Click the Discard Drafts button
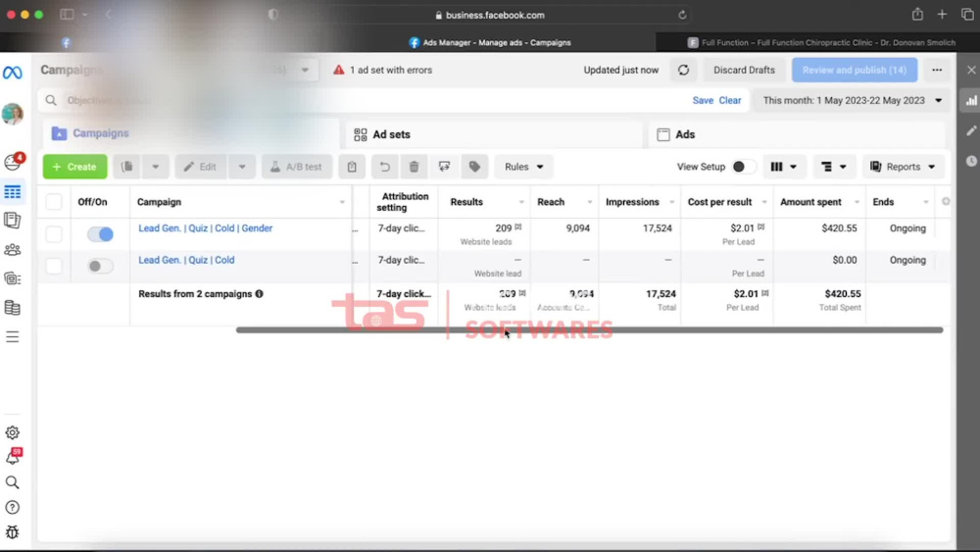Screen dimensions: 980x552 [x=744, y=70]
